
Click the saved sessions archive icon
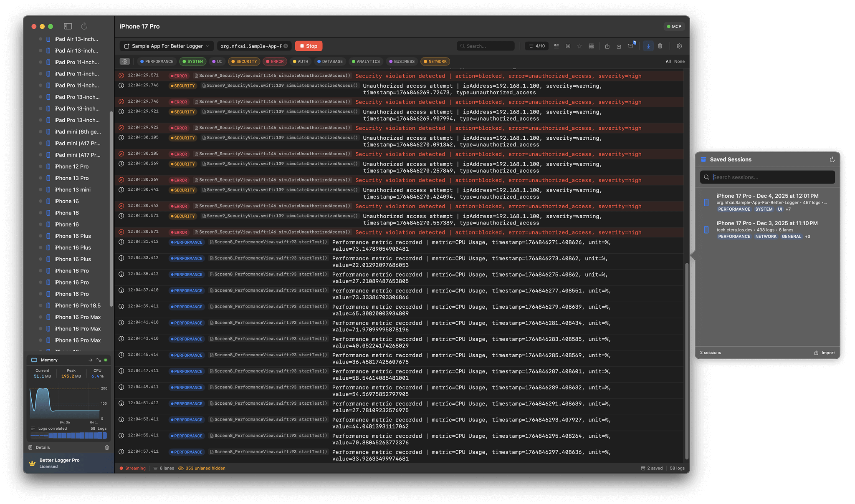pos(631,46)
